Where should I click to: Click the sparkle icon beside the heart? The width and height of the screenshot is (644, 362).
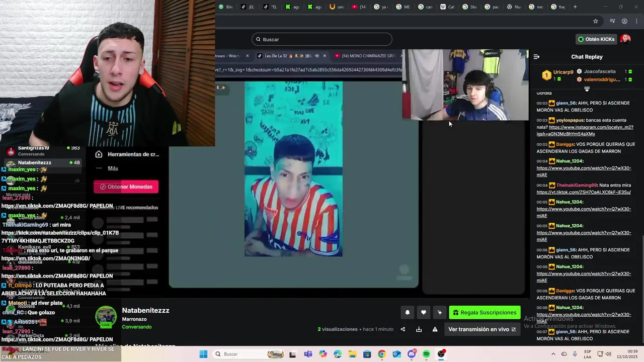440,313
